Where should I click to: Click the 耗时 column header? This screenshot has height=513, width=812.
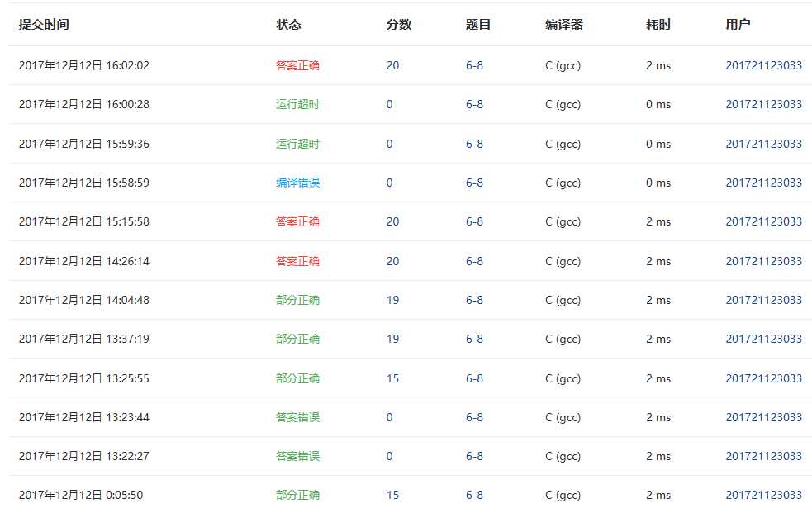tap(658, 24)
